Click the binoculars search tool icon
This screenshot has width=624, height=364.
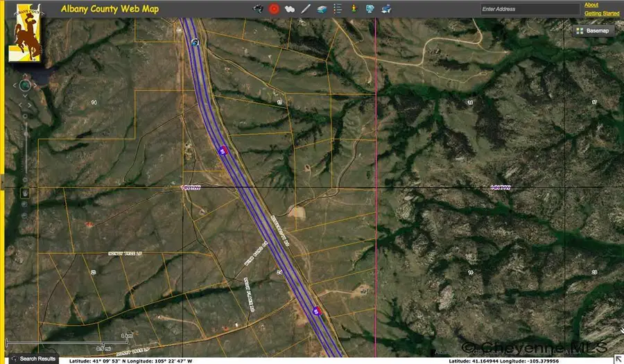[x=259, y=9]
